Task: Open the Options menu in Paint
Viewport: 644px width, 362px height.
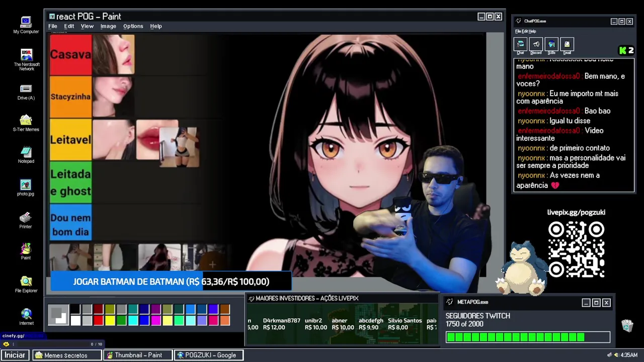Action: tap(133, 26)
